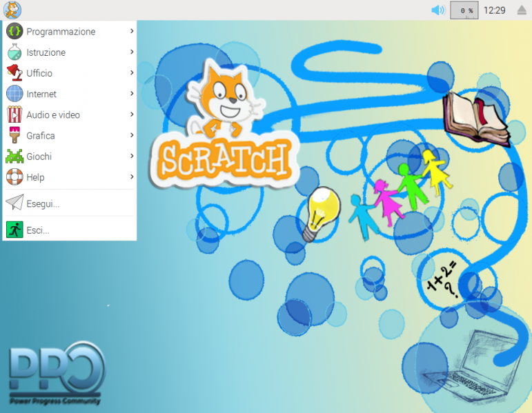
Task: Click the 0 % CPU usage monitor
Action: point(464,10)
